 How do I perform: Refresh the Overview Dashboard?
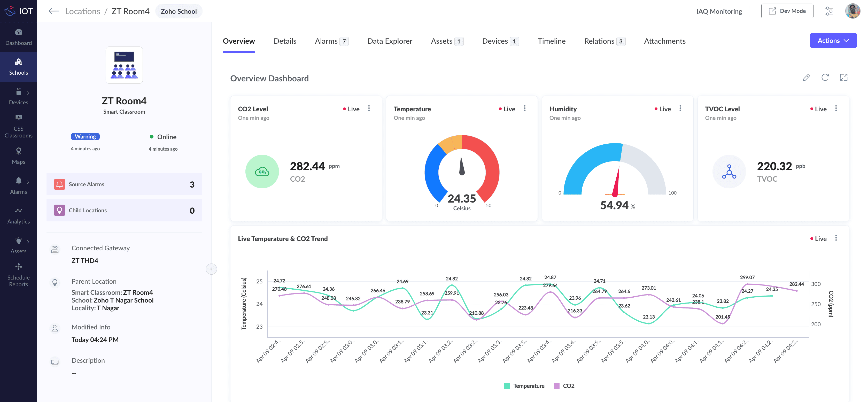coord(825,78)
